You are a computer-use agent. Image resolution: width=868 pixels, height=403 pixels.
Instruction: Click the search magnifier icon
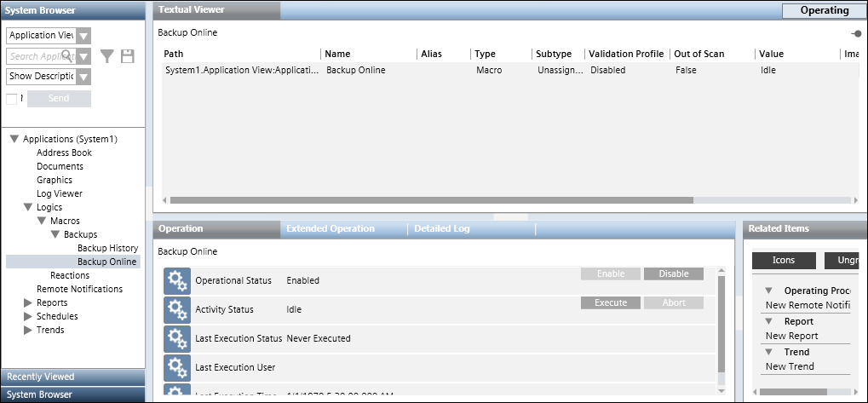(x=66, y=56)
